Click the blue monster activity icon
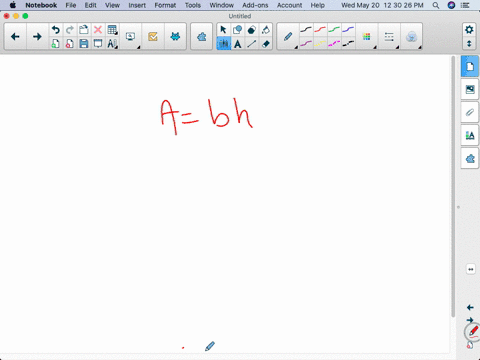The image size is (480, 360). pos(175,37)
